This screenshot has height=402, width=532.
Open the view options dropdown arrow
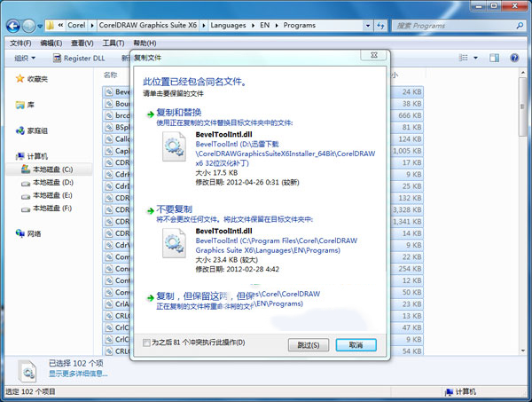click(475, 58)
